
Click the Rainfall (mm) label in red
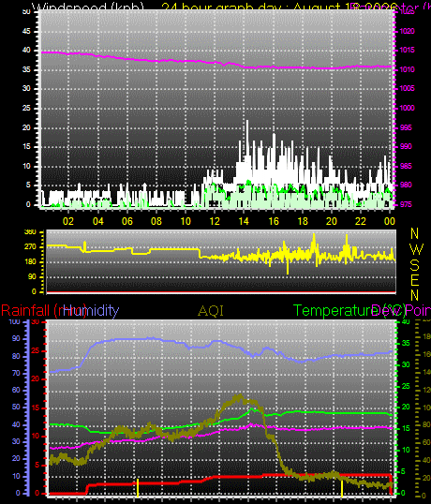43,311
